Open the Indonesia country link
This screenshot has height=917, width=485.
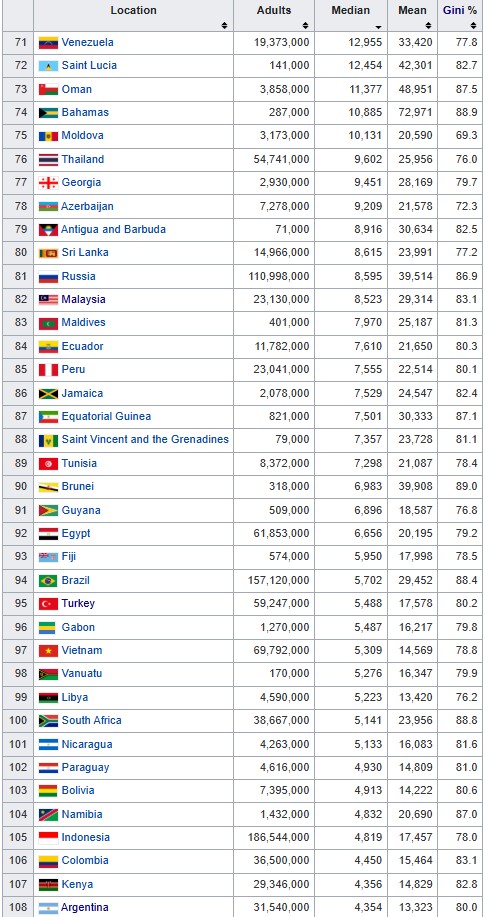[85, 837]
